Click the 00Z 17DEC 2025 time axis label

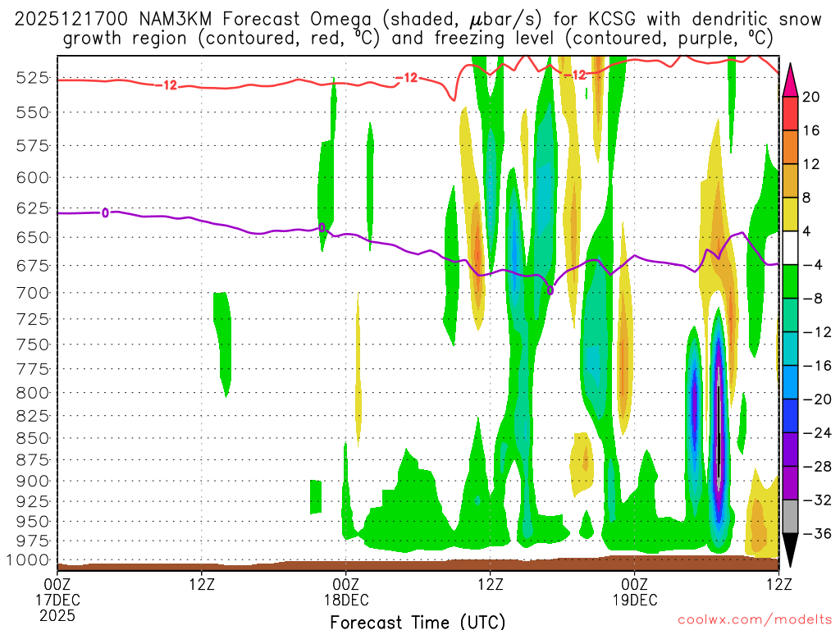57,600
